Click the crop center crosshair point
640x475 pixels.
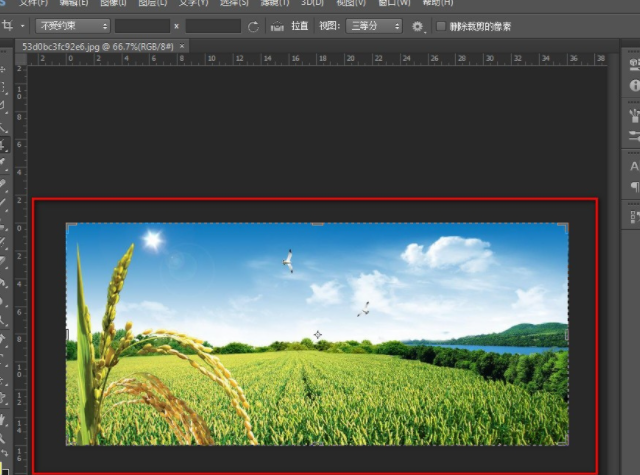318,335
